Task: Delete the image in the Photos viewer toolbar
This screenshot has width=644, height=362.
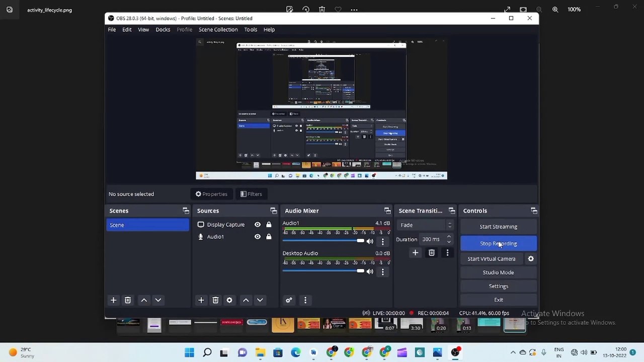Action: (322, 10)
